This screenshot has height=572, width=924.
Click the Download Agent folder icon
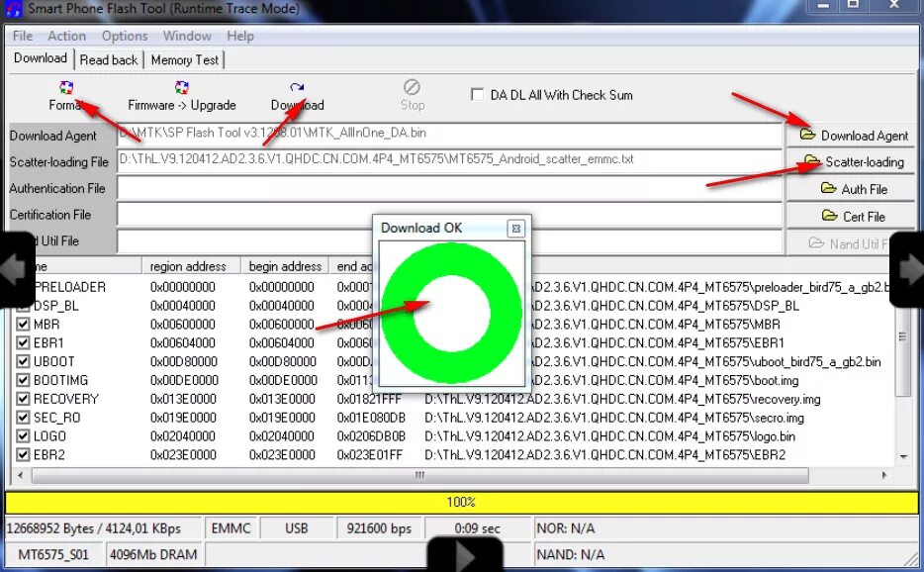click(807, 135)
